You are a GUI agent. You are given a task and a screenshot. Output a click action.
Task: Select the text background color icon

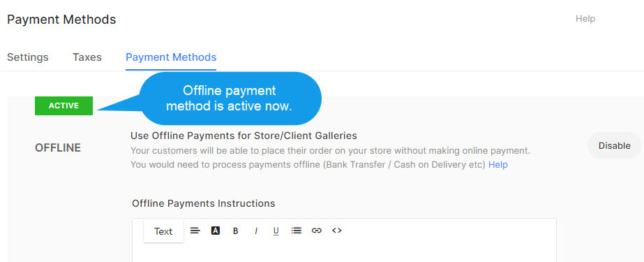coord(215,231)
